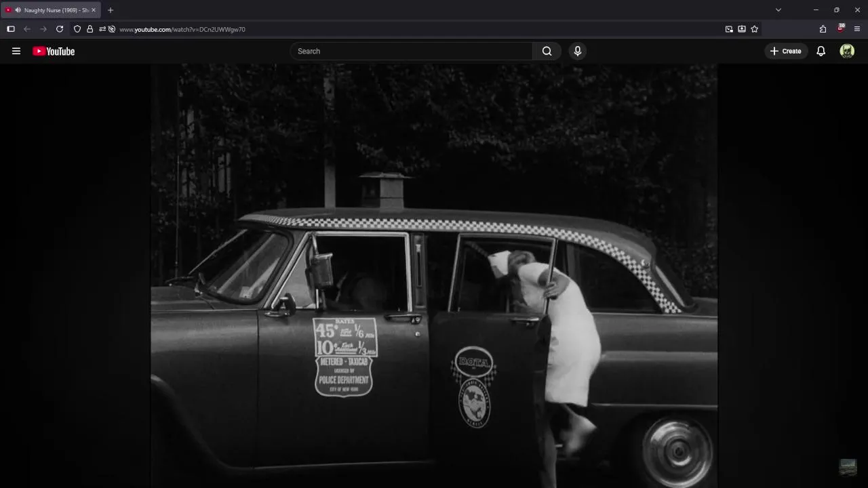The width and height of the screenshot is (868, 488).
Task: Mute the tab via speaker icon
Action: pyautogui.click(x=18, y=10)
